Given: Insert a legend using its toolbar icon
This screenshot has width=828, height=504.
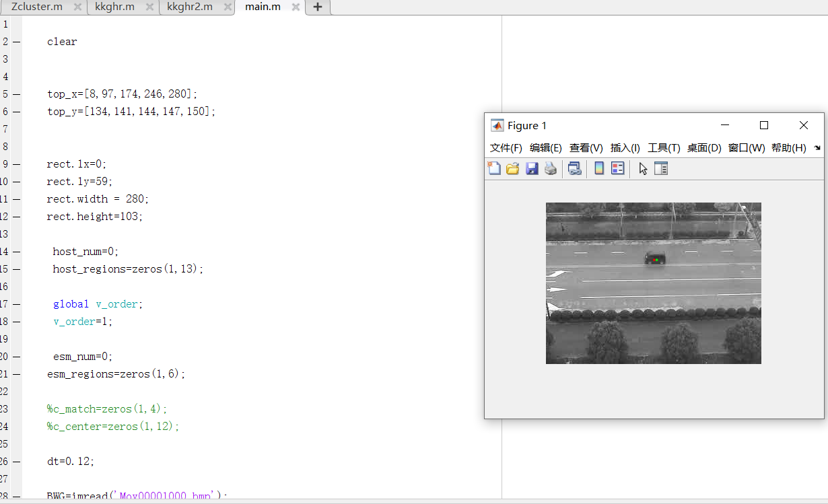Looking at the screenshot, I should (x=617, y=168).
